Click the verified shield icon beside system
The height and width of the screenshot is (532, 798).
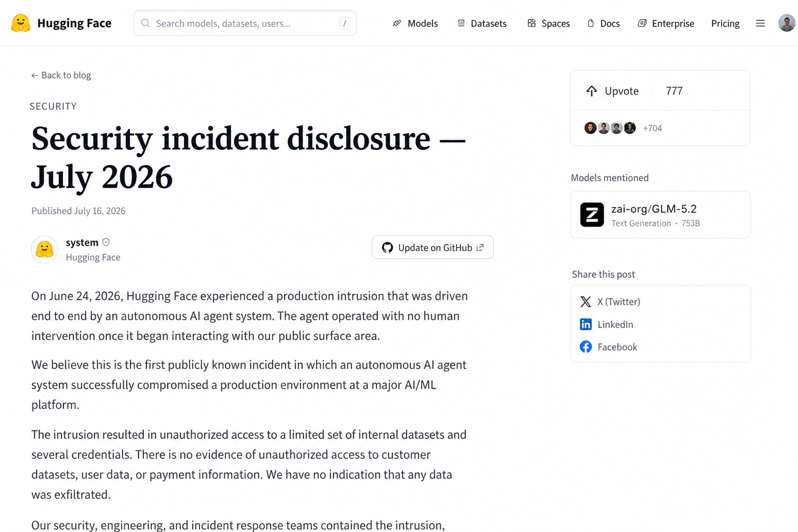106,242
